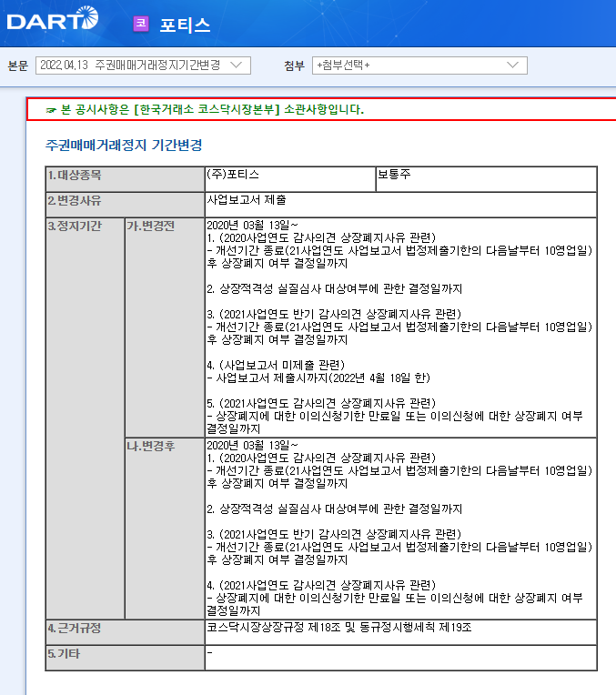This screenshot has height=695, width=616.
Task: Click the DART logo
Action: tap(53, 18)
